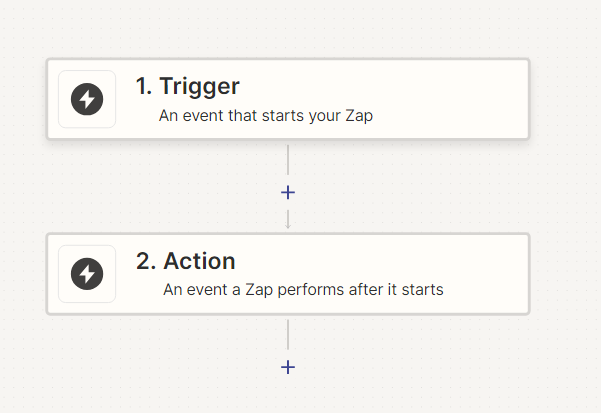
Task: Click the lightning bolt icon in the Trigger step
Action: click(87, 99)
